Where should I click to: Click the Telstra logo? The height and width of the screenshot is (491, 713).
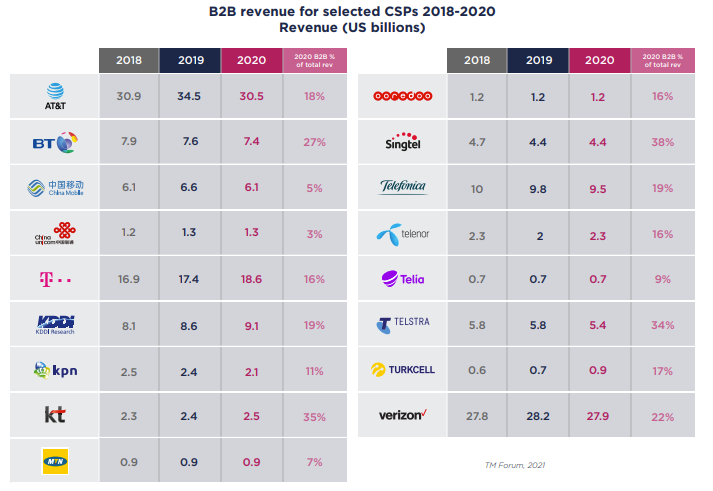click(x=402, y=325)
